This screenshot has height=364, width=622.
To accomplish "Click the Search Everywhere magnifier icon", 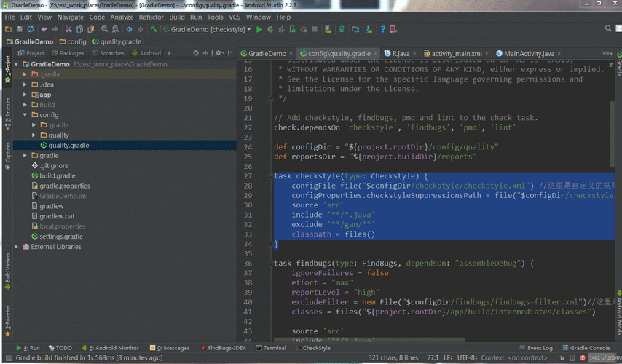I will [x=608, y=28].
